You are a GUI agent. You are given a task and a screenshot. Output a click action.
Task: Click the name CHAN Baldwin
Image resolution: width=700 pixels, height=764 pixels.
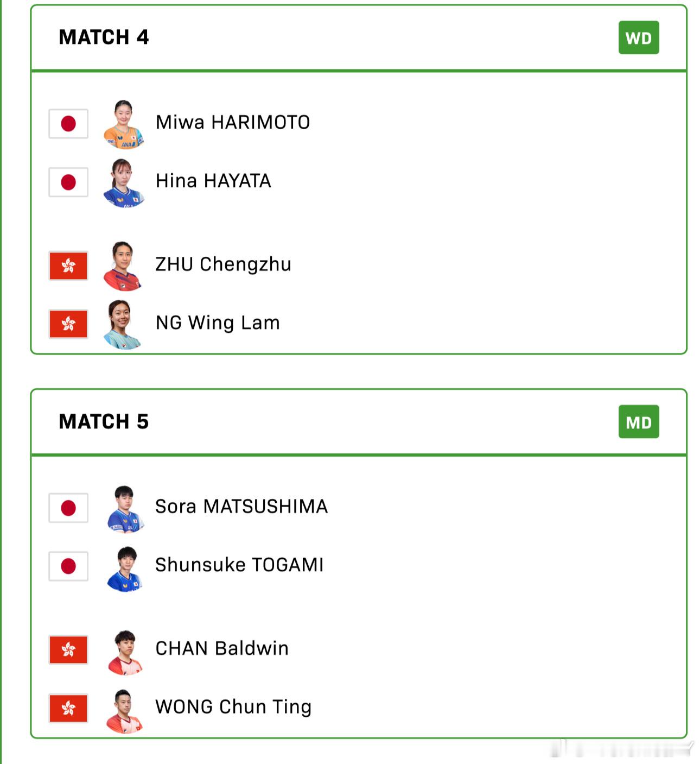(x=222, y=648)
